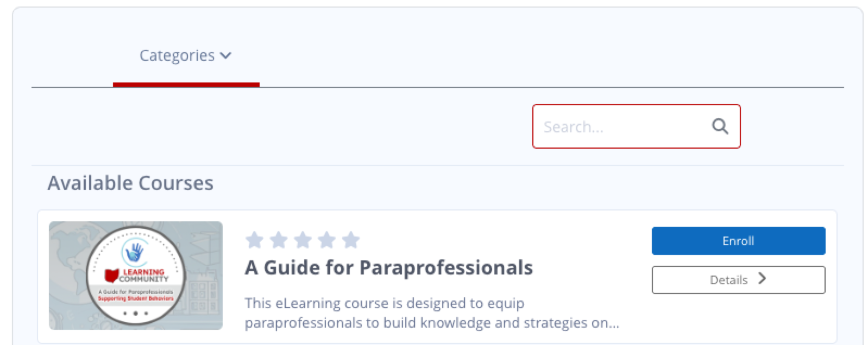Select the fourth rating star

(327, 240)
